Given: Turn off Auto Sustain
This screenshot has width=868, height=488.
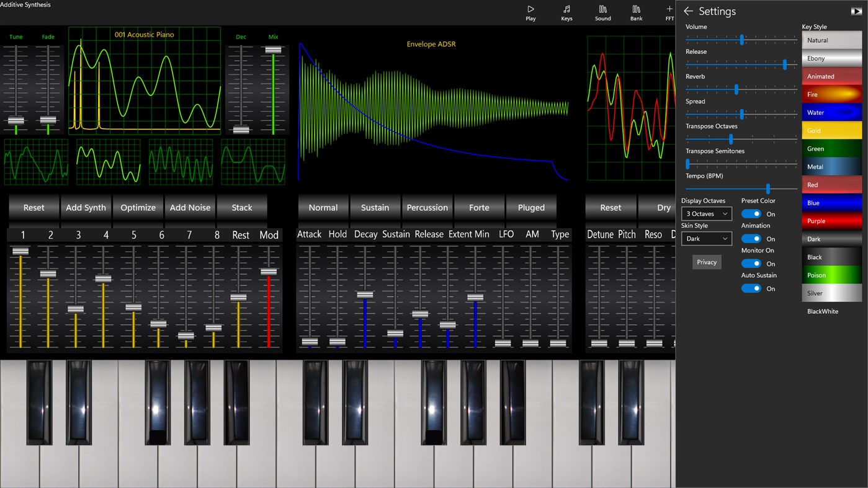Looking at the screenshot, I should pos(751,288).
